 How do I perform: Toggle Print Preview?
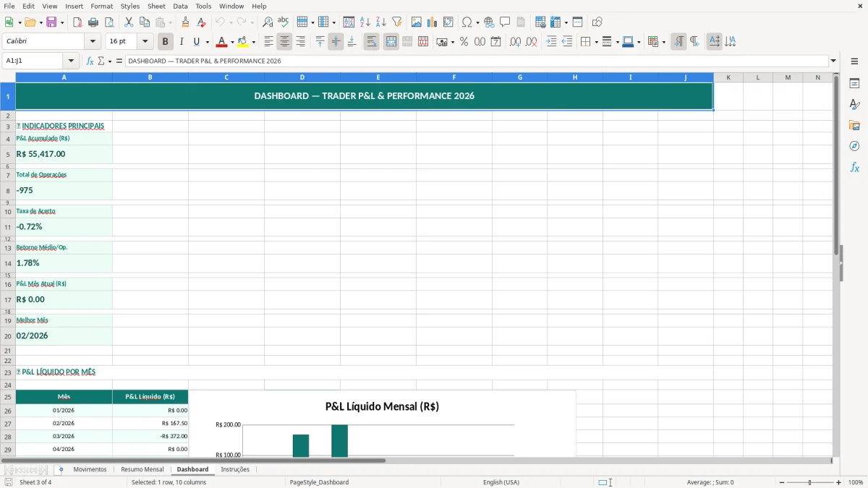coord(109,22)
